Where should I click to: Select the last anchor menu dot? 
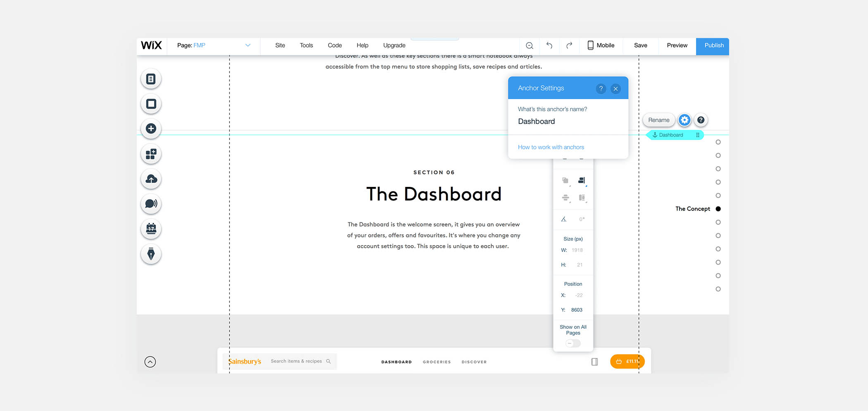point(718,289)
